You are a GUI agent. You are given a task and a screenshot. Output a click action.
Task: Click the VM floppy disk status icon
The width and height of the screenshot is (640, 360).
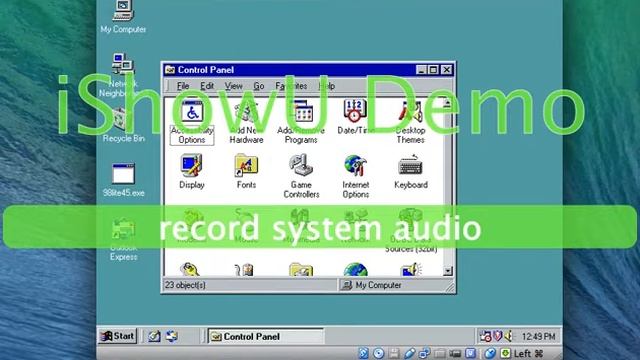393,353
